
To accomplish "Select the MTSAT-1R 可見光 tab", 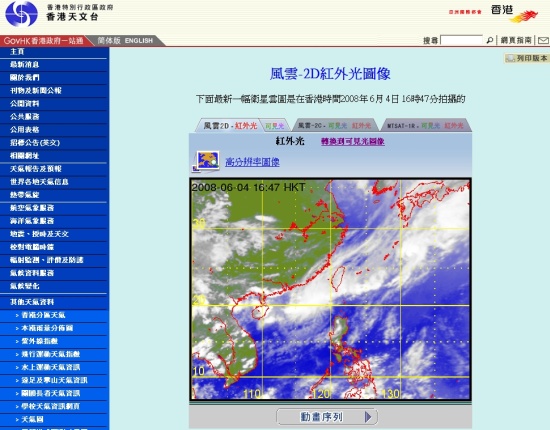I will point(430,126).
